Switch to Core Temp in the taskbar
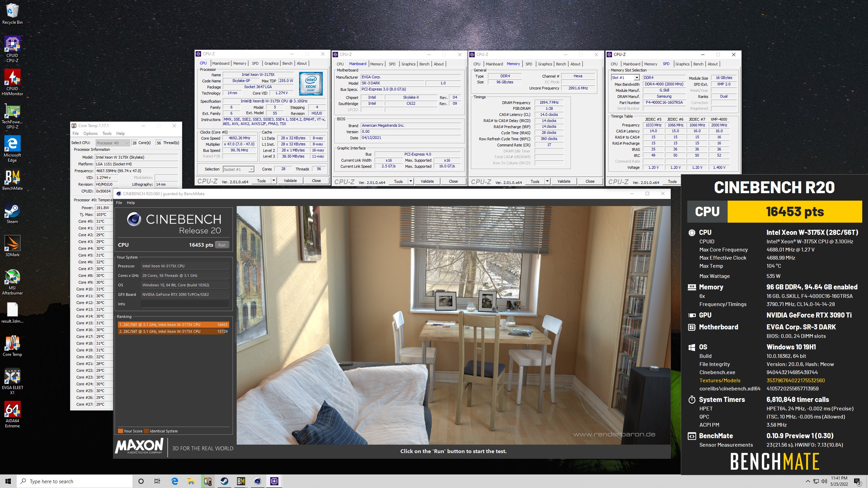This screenshot has height=488, width=868. (x=208, y=481)
